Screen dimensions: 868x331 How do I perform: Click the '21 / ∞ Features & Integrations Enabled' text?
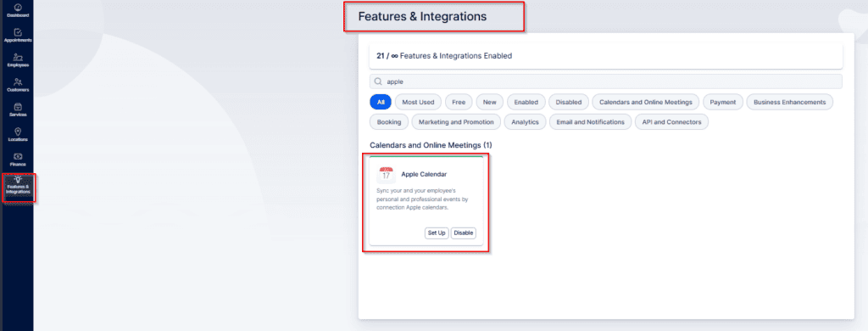click(x=444, y=55)
